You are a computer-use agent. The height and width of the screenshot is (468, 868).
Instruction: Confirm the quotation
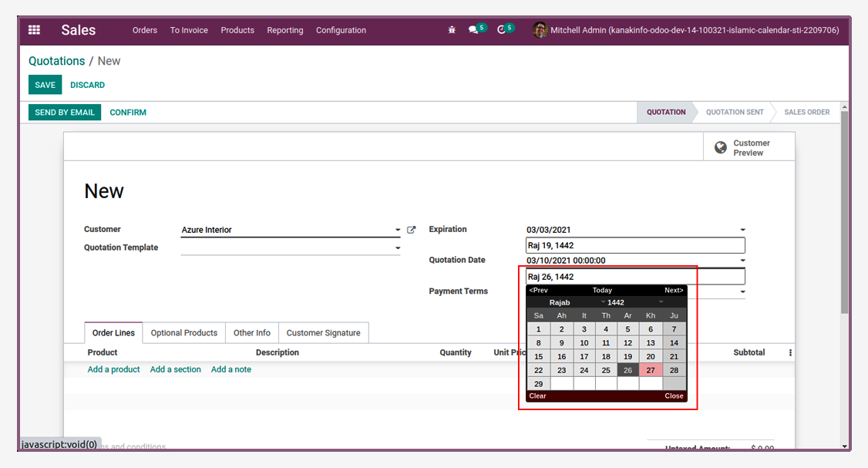pos(128,113)
